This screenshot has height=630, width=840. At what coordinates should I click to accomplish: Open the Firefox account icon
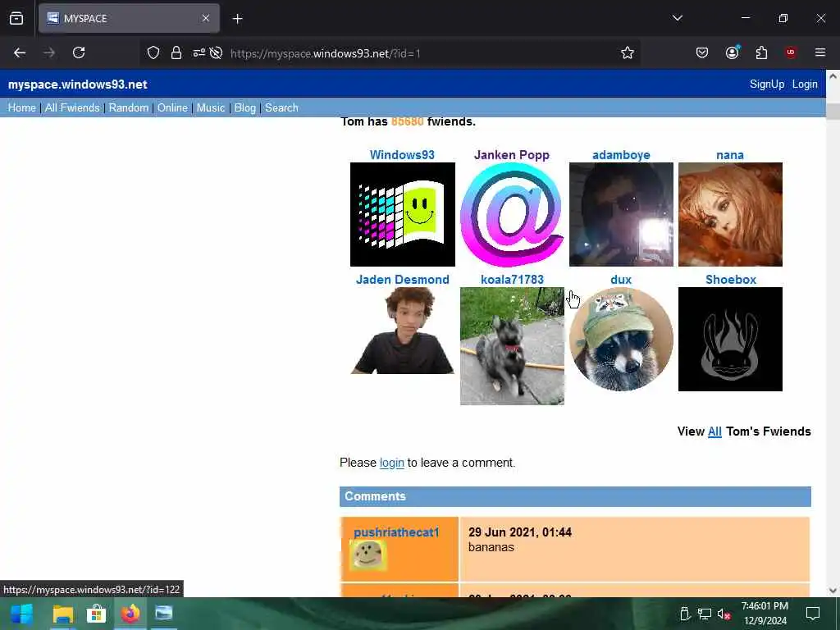pos(732,52)
